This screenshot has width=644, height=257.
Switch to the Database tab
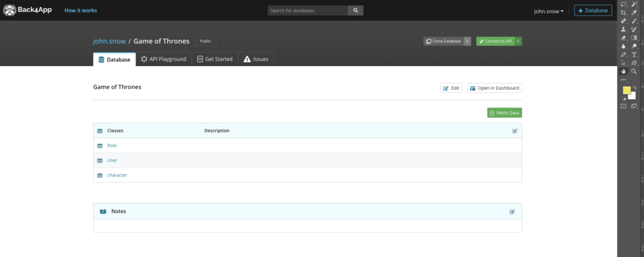coord(114,60)
